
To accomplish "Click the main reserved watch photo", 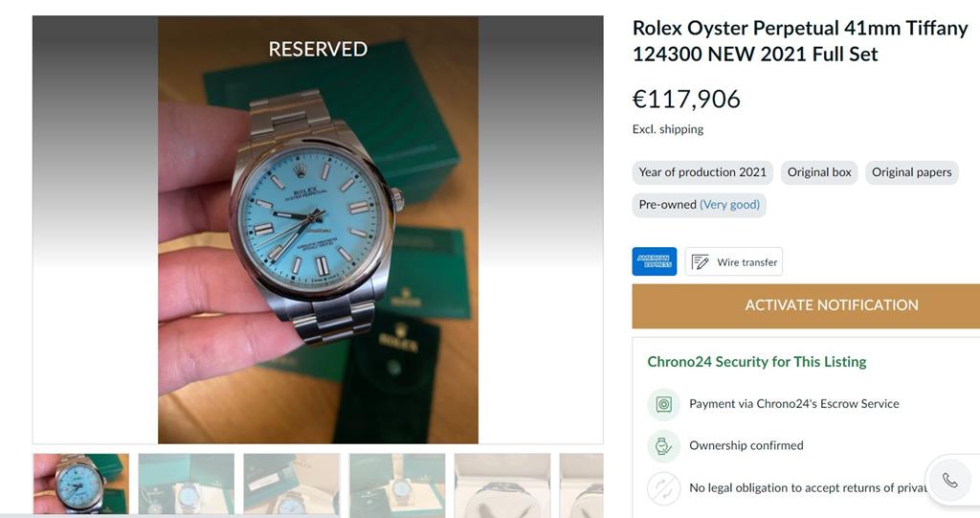I will [318, 239].
